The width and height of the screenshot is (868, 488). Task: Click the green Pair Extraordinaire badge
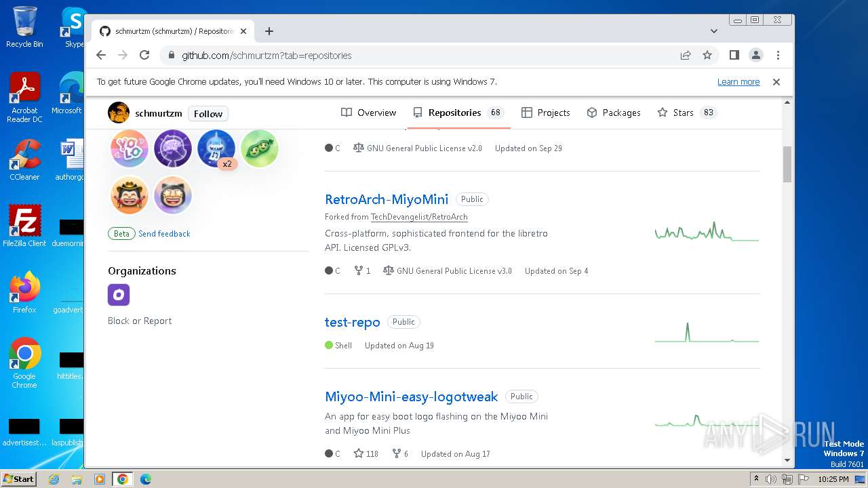260,148
